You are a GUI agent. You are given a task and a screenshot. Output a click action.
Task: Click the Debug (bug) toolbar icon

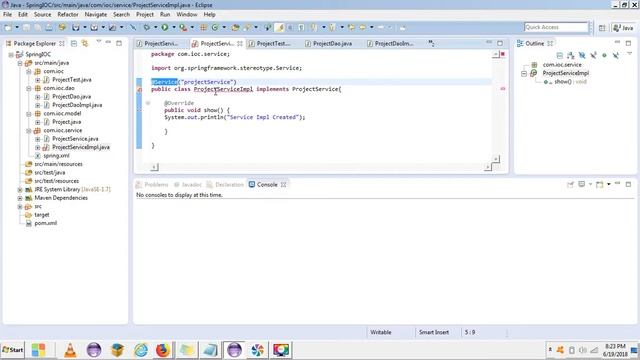tap(146, 27)
